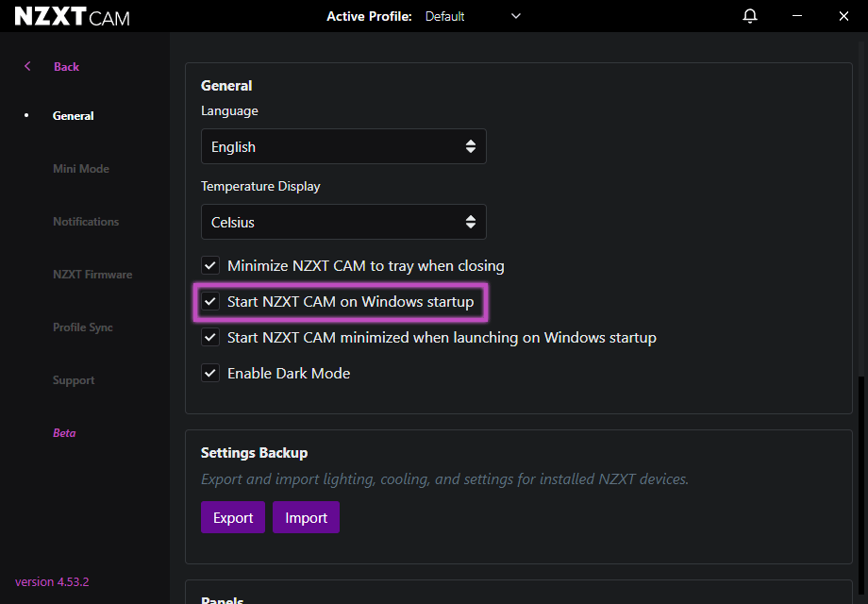Click the notification bell icon

click(x=749, y=16)
